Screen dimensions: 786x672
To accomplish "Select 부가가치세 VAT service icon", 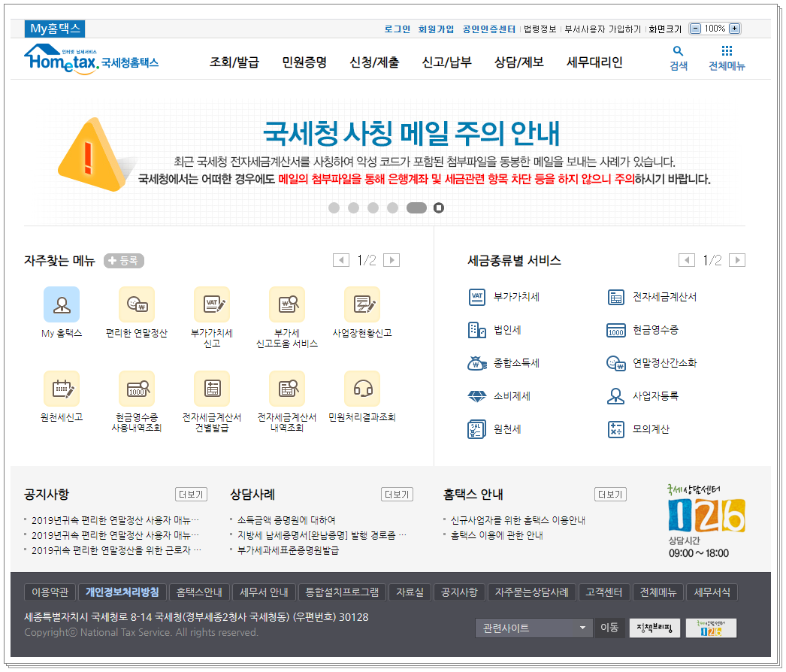I will click(476, 297).
